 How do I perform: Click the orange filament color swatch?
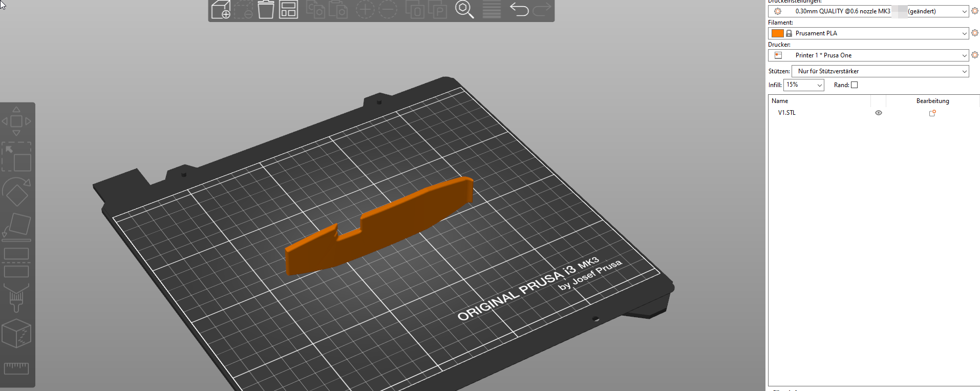pyautogui.click(x=777, y=33)
